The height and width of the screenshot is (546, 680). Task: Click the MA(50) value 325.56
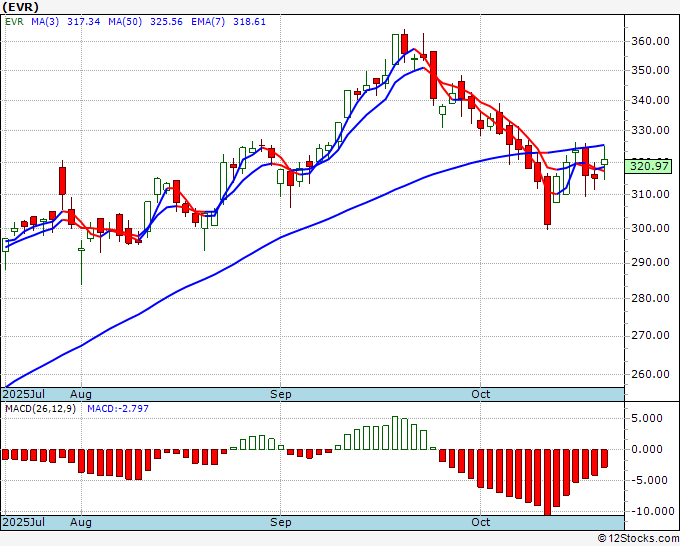pyautogui.click(x=167, y=22)
